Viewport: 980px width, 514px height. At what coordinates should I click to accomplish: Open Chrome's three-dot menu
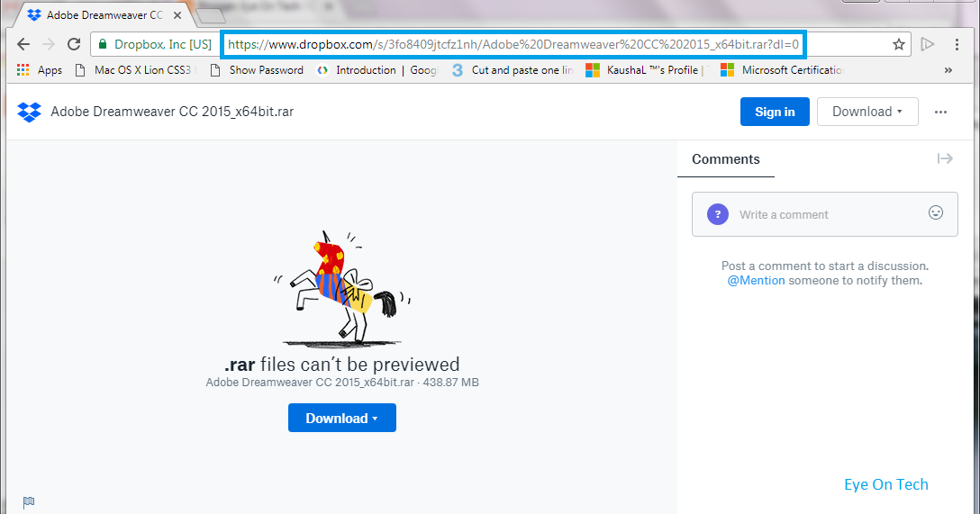(957, 44)
